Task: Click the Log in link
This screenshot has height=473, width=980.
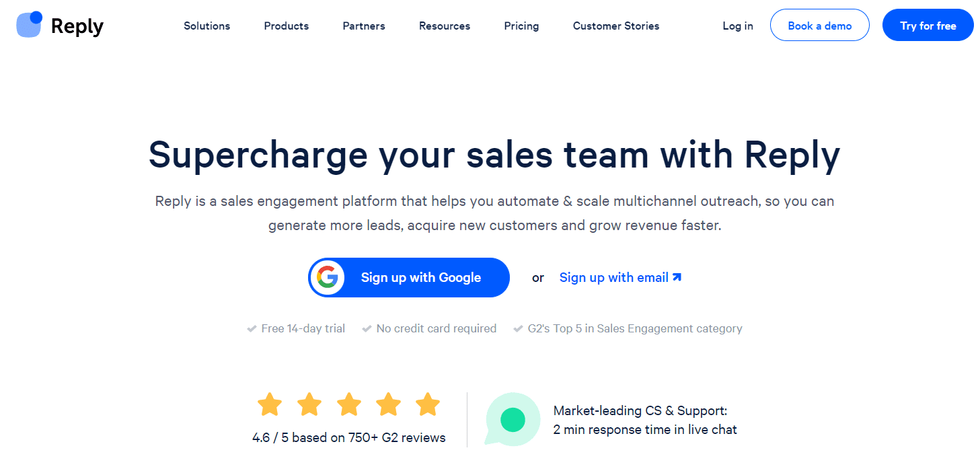Action: point(738,26)
